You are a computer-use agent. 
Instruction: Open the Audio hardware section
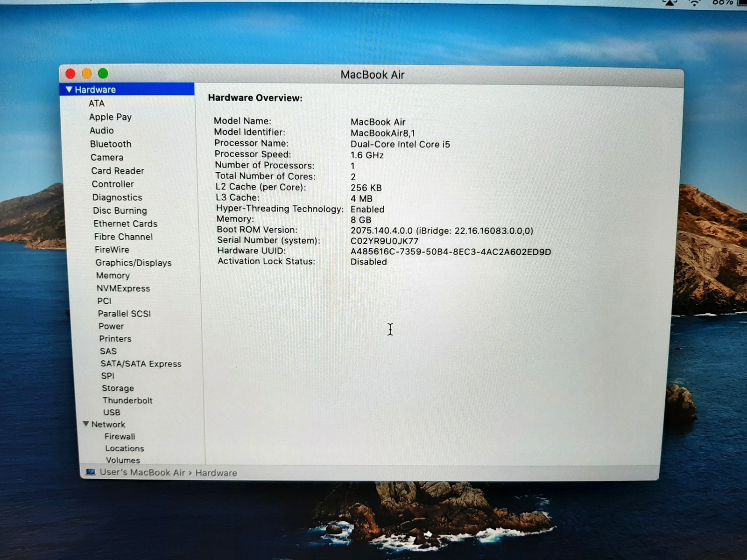point(102,130)
